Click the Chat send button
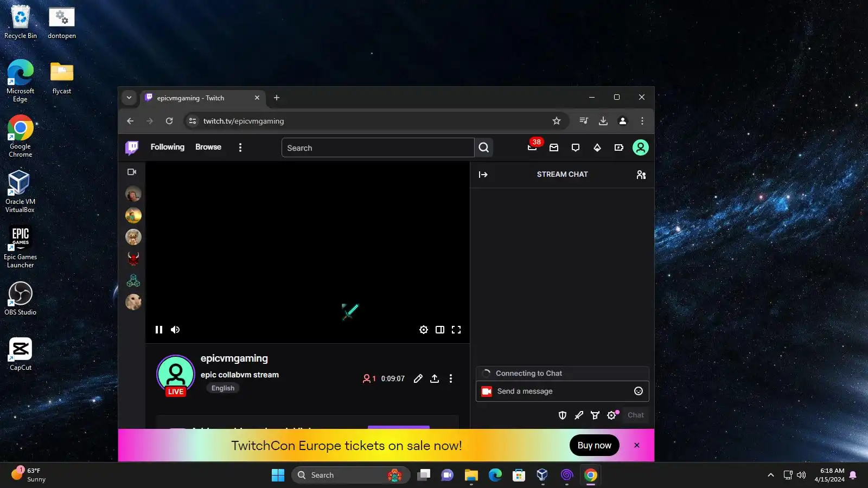The width and height of the screenshot is (868, 488). click(x=636, y=415)
